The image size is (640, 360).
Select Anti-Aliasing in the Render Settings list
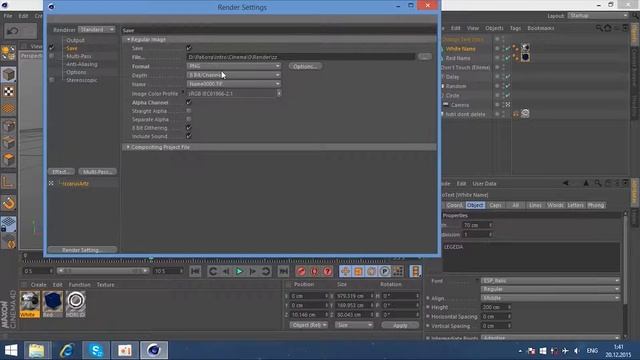click(82, 64)
